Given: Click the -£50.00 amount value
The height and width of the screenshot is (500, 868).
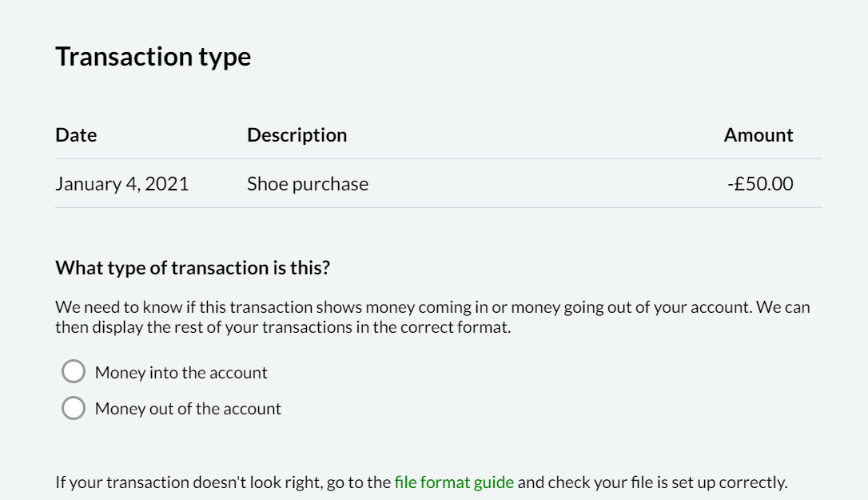Looking at the screenshot, I should pos(760,184).
